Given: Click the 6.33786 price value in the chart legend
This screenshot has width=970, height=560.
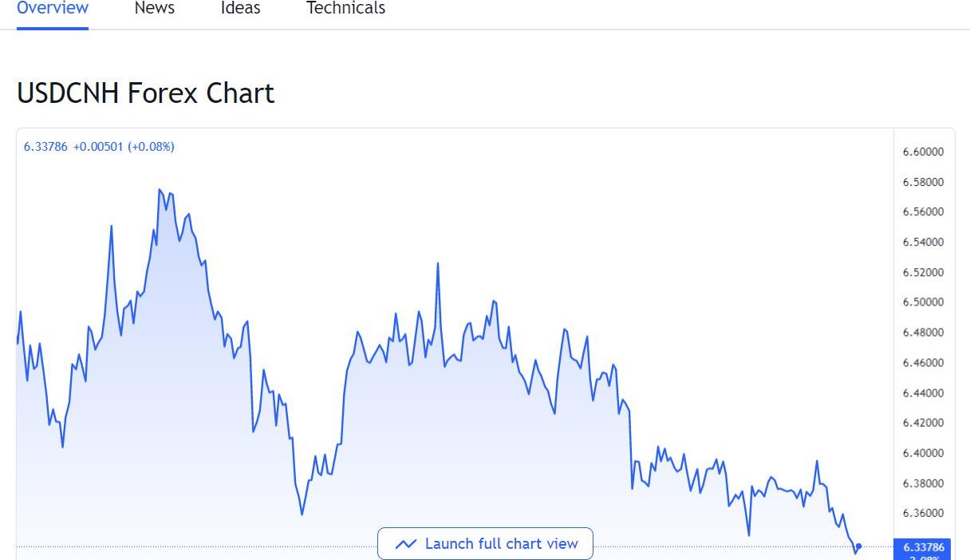Looking at the screenshot, I should (45, 147).
